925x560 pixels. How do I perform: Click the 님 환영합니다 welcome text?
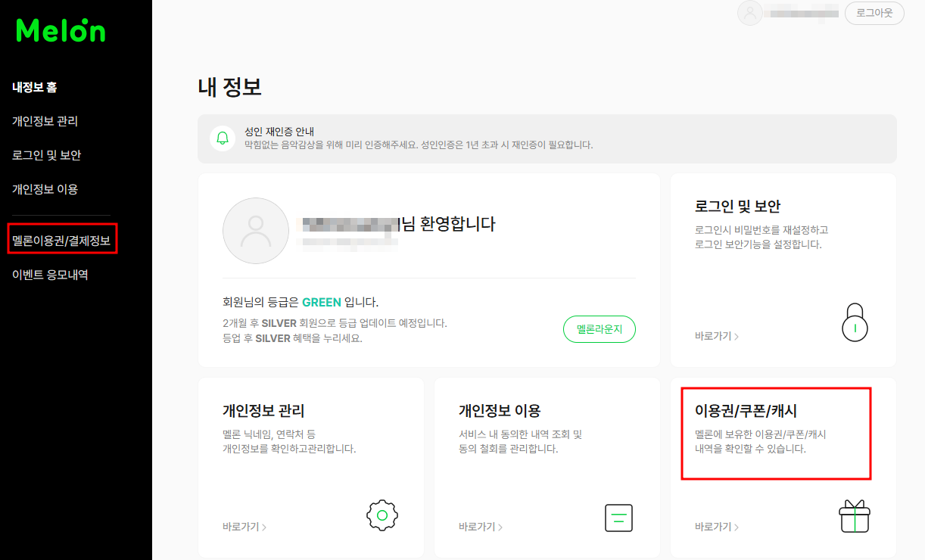coord(448,223)
